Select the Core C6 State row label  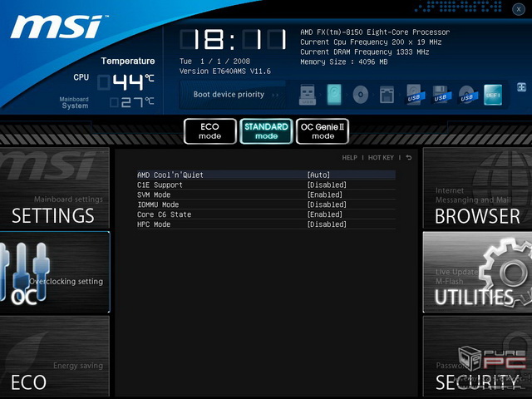click(165, 214)
